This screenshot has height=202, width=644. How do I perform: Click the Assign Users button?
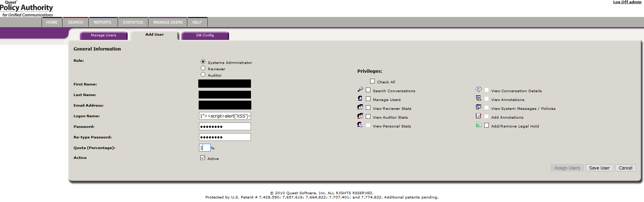[x=567, y=168]
